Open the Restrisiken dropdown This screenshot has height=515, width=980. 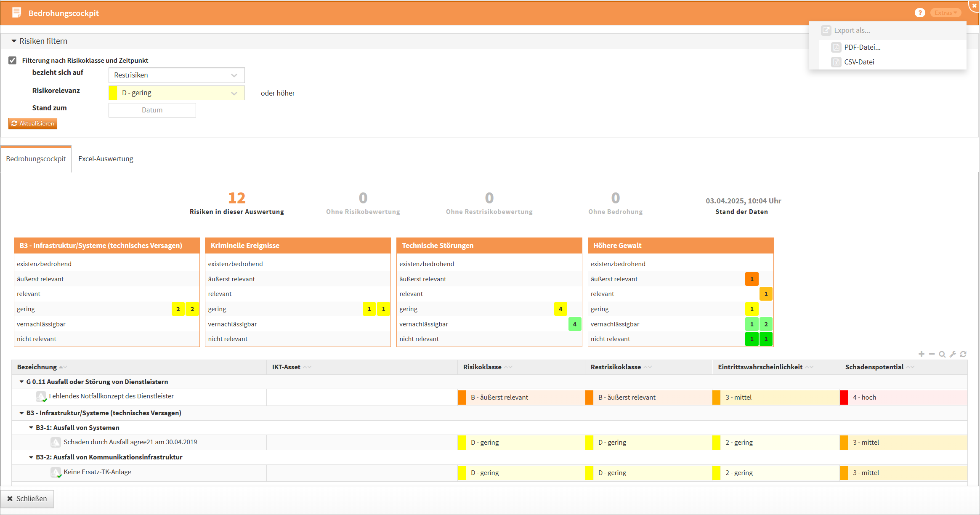(176, 75)
